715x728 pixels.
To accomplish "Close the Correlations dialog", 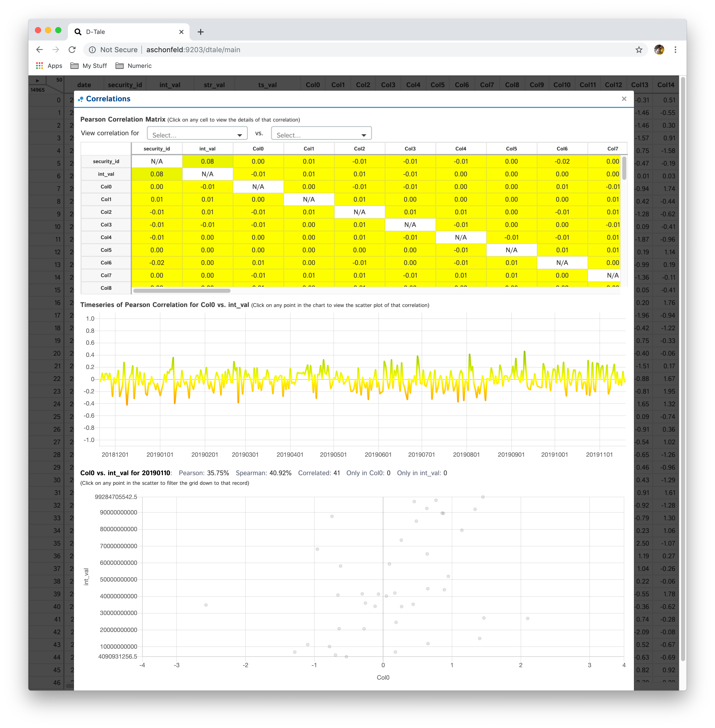I will coord(624,99).
